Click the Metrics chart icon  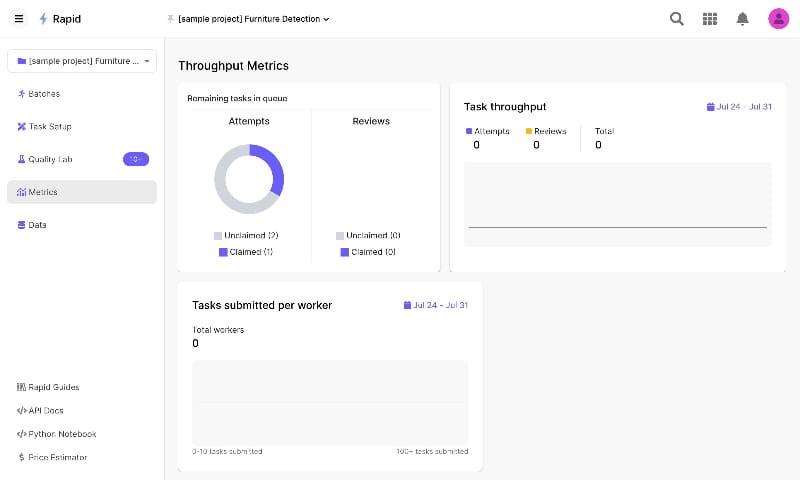pos(21,192)
